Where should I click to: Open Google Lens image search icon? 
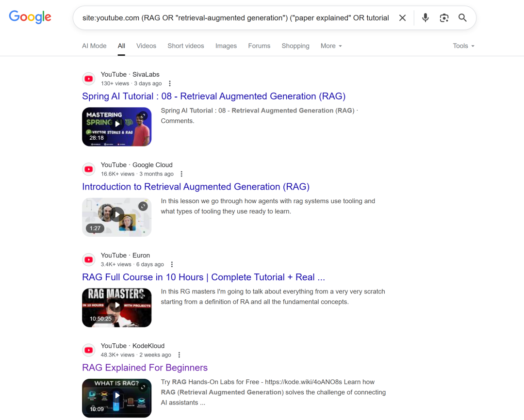[444, 18]
